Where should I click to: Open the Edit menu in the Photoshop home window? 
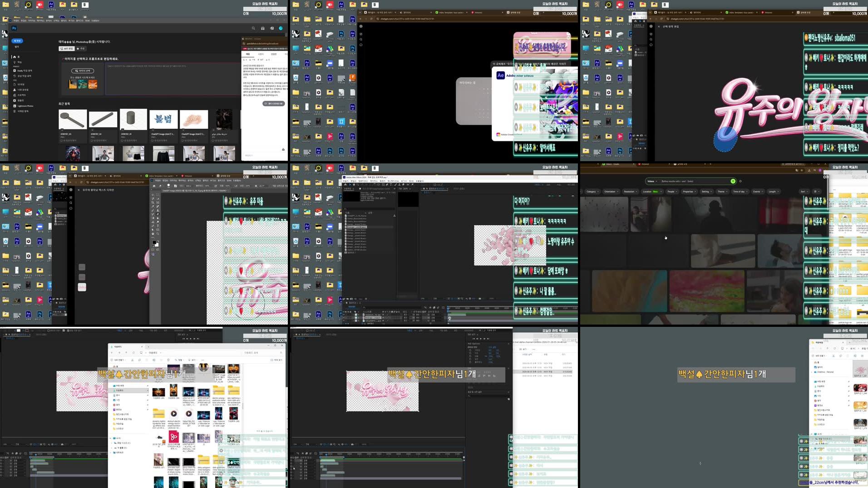tap(24, 20)
